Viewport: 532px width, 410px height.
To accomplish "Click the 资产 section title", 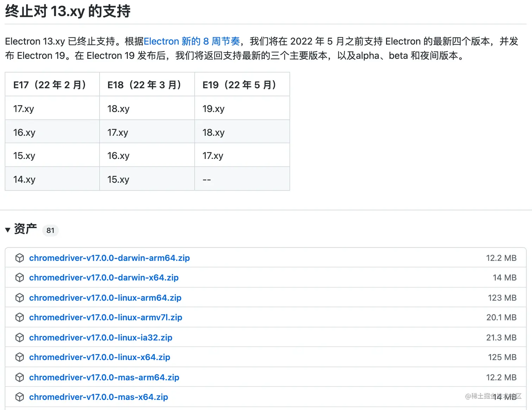I will [25, 229].
